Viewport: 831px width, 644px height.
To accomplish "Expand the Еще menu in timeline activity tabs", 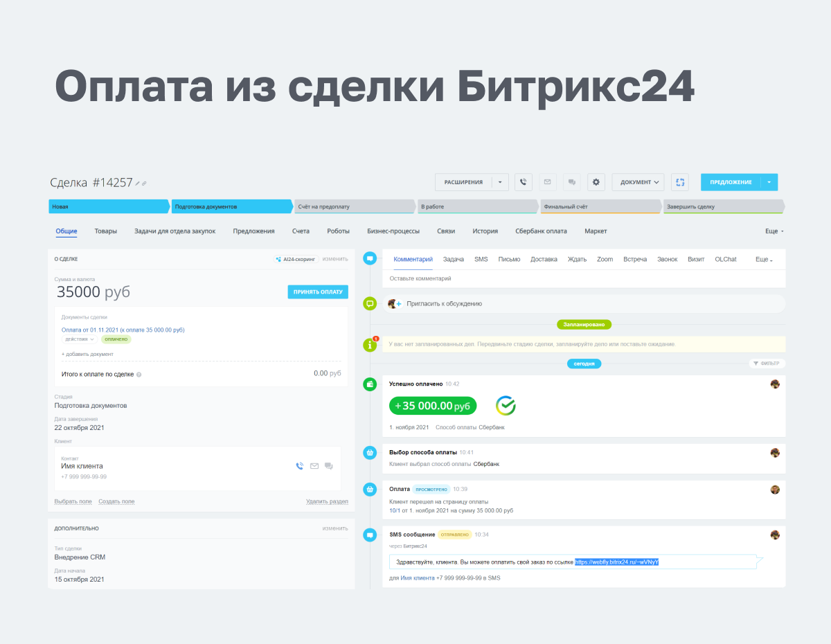I will pos(764,259).
